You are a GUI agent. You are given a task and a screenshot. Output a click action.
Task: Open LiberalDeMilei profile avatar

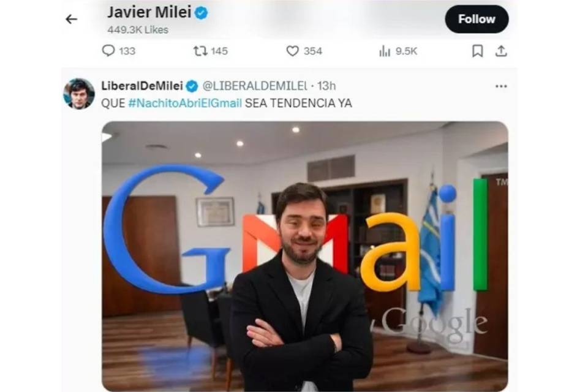coord(79,93)
